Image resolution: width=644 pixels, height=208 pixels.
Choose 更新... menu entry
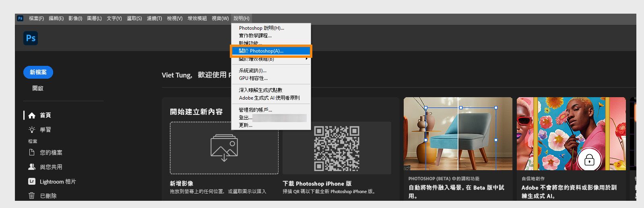(x=271, y=125)
